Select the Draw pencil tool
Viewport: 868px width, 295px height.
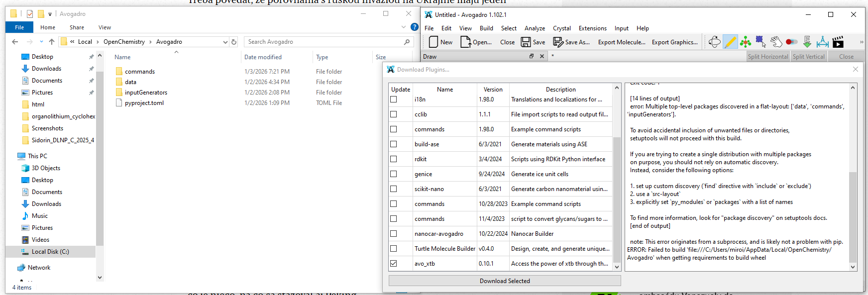[730, 42]
